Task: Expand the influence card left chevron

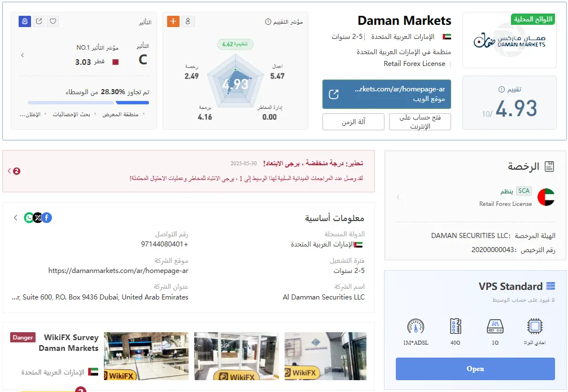Action: click(23, 55)
